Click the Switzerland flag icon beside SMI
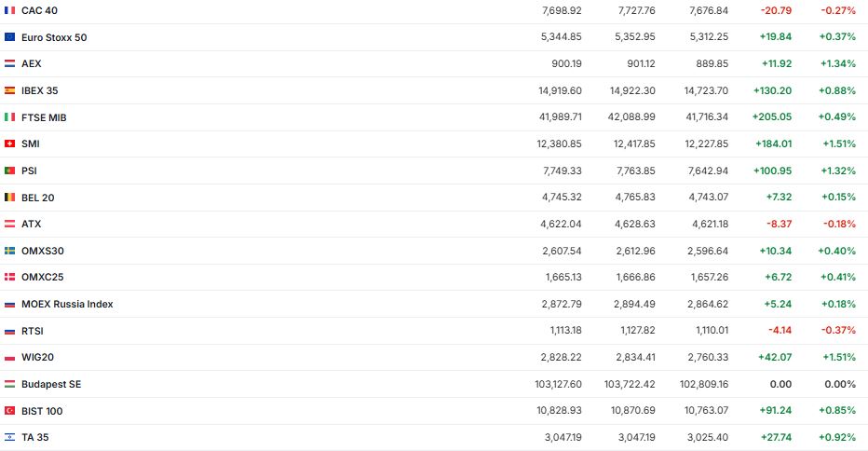 [9, 143]
